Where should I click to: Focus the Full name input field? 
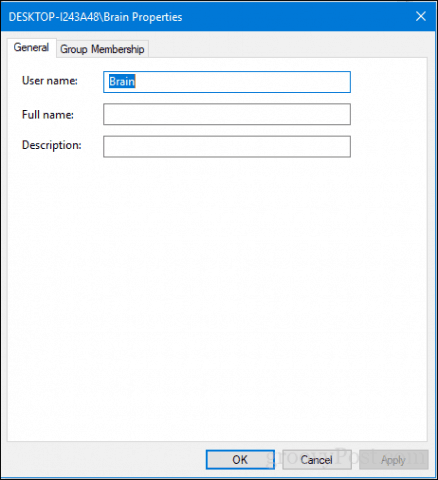227,114
